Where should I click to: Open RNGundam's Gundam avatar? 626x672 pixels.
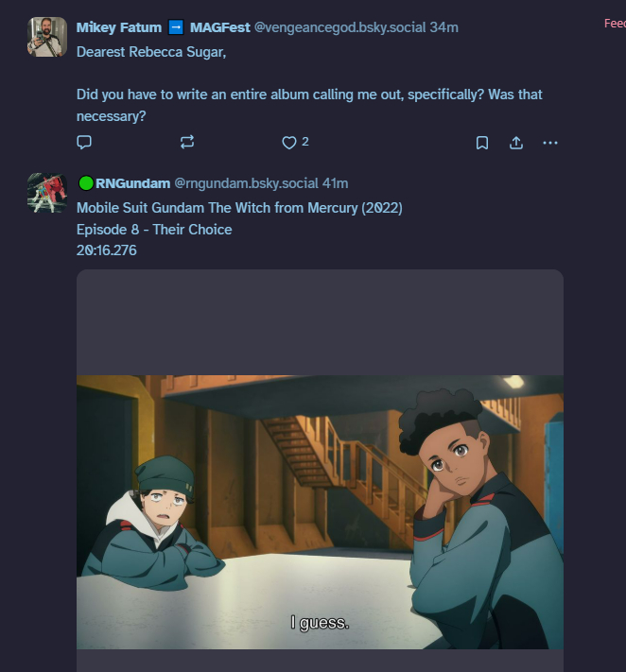[47, 193]
